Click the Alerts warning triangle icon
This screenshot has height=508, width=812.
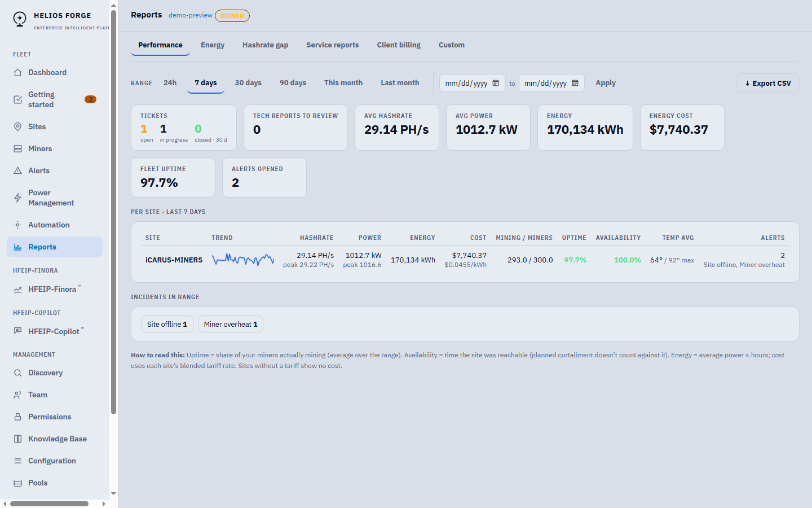[17, 170]
